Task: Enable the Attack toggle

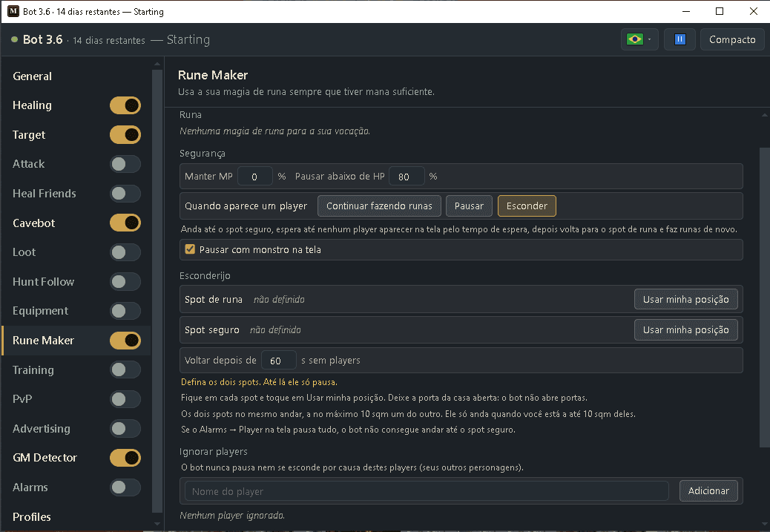Action: coord(125,164)
